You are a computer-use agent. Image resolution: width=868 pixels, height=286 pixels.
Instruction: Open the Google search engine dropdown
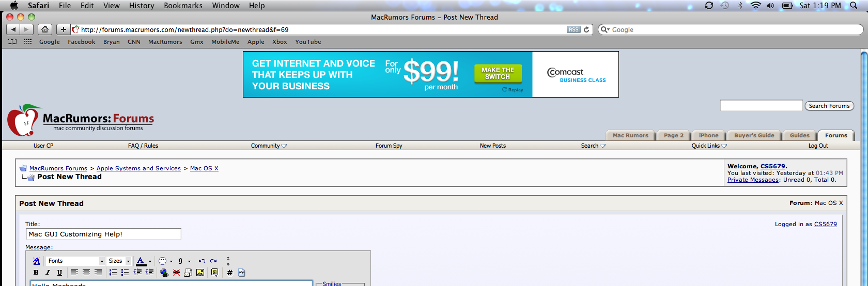(x=605, y=29)
